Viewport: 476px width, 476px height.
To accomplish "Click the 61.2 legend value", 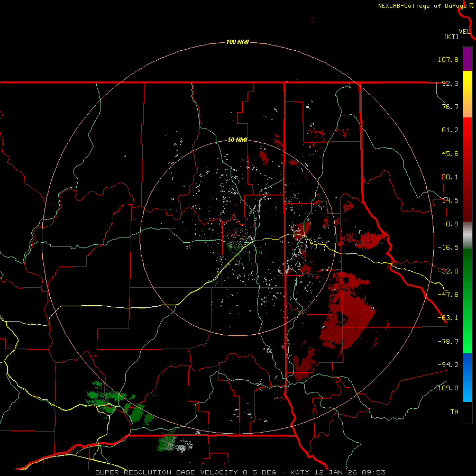I will (450, 130).
